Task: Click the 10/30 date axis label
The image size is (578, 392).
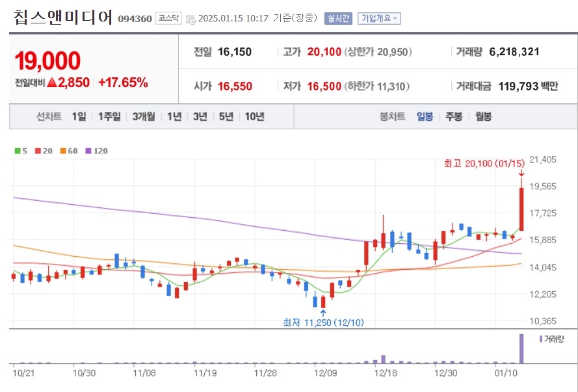Action: (x=84, y=373)
